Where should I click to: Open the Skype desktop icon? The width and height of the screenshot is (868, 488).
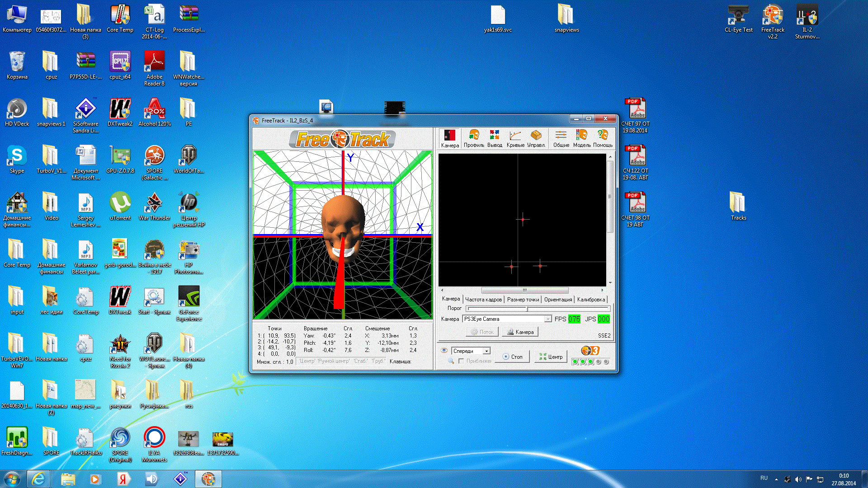tap(17, 159)
